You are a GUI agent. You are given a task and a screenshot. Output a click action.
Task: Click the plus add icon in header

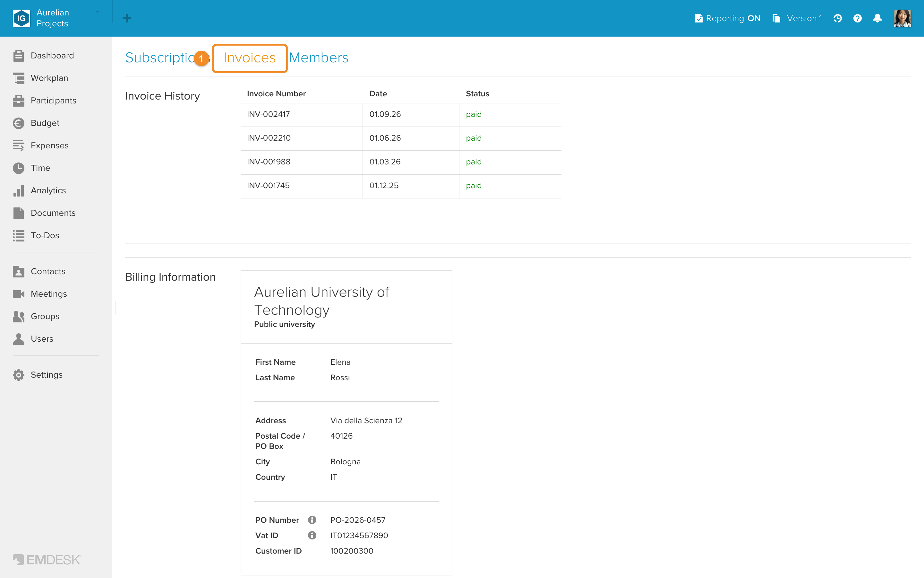coord(127,18)
